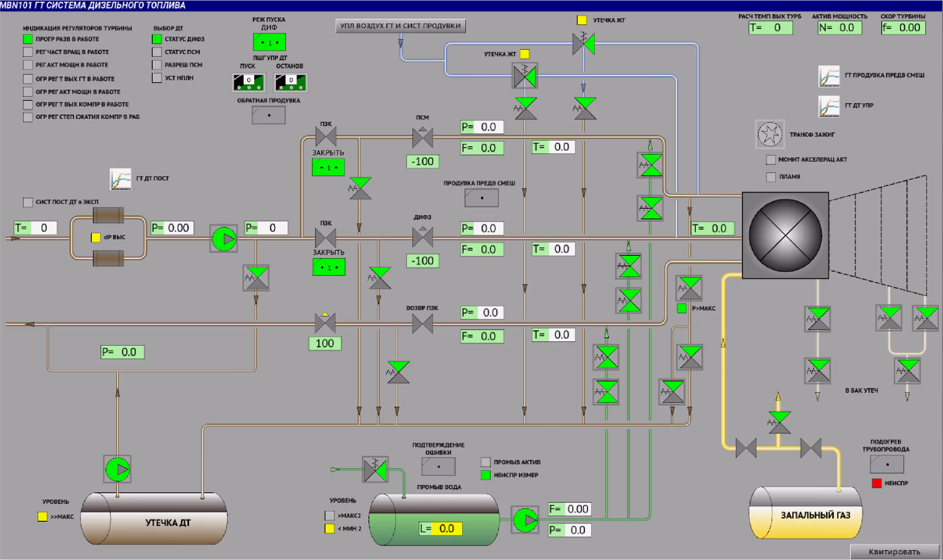943x560 pixels.
Task: Open the РЕЖ ПУСКА ДИФ mode selector
Action: [269, 42]
